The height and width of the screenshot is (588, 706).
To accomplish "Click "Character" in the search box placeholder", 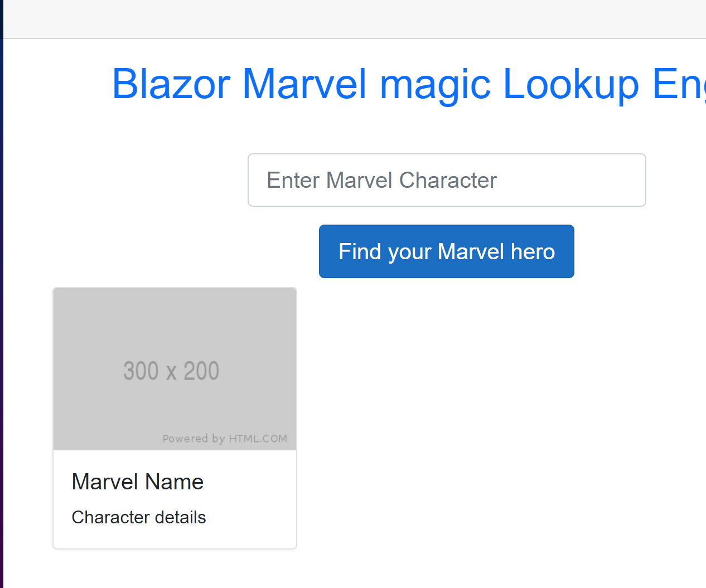I will [x=448, y=180].
